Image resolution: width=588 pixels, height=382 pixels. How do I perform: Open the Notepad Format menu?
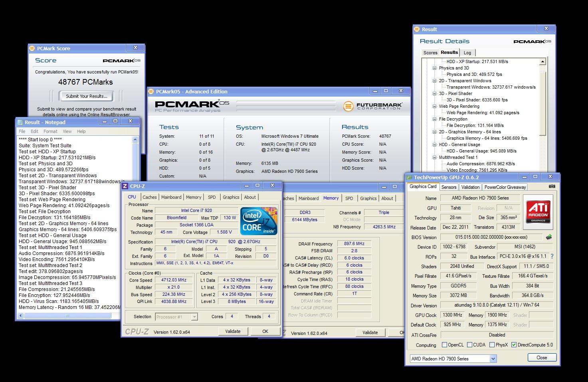(50, 131)
